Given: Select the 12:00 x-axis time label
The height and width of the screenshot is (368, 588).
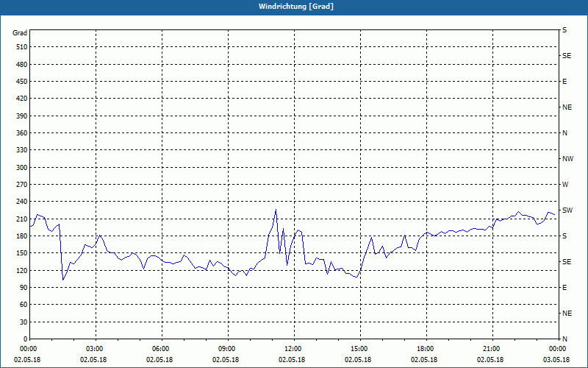Looking at the screenshot, I should click(x=294, y=349).
